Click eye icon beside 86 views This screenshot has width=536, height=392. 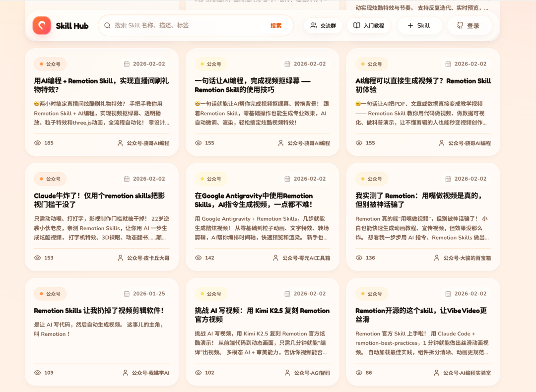[359, 373]
